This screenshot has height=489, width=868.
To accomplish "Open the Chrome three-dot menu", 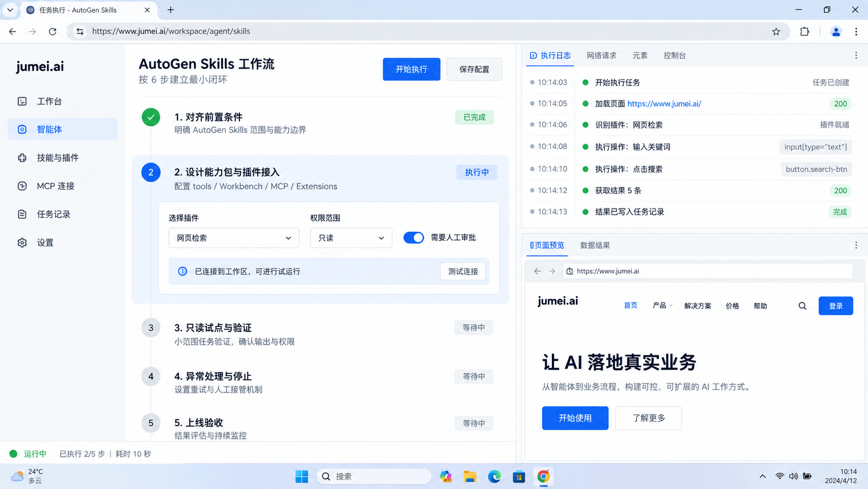I will pyautogui.click(x=856, y=32).
